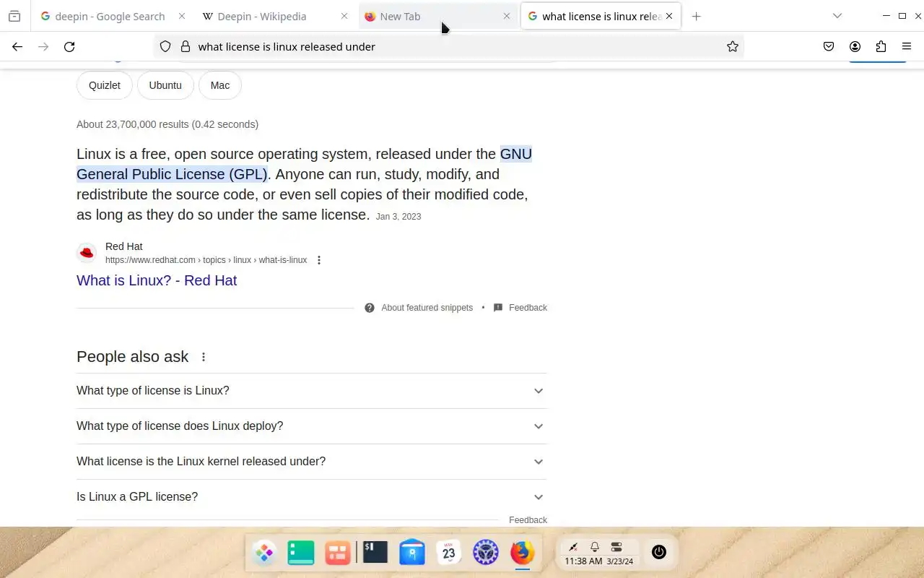Click the Firefox icon in the dock
924x578 pixels.
[x=523, y=553]
